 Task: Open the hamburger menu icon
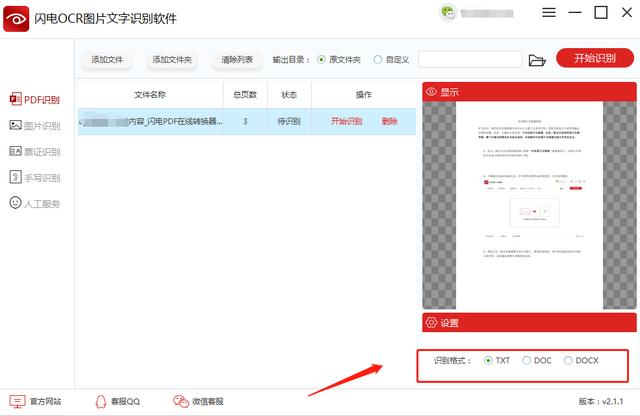pos(549,13)
